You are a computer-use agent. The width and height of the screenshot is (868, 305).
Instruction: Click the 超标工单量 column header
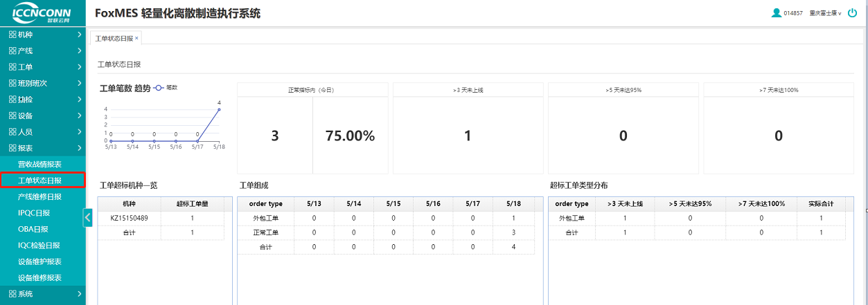(193, 203)
